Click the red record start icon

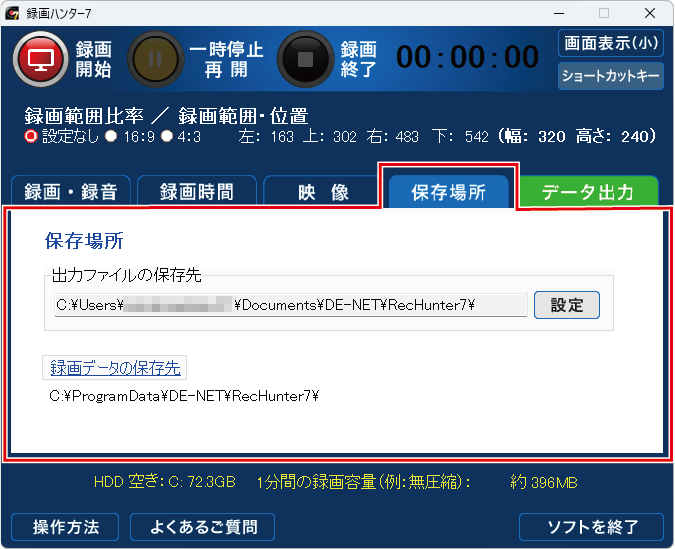tap(40, 59)
